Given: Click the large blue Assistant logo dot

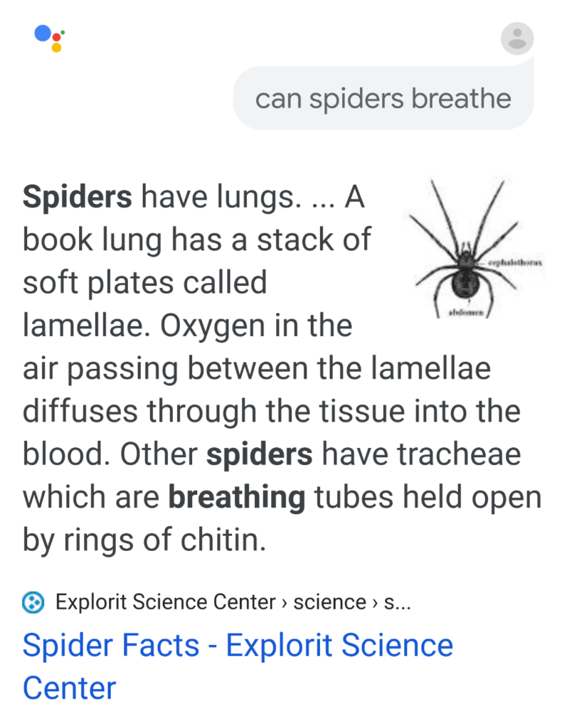Looking at the screenshot, I should tap(43, 34).
